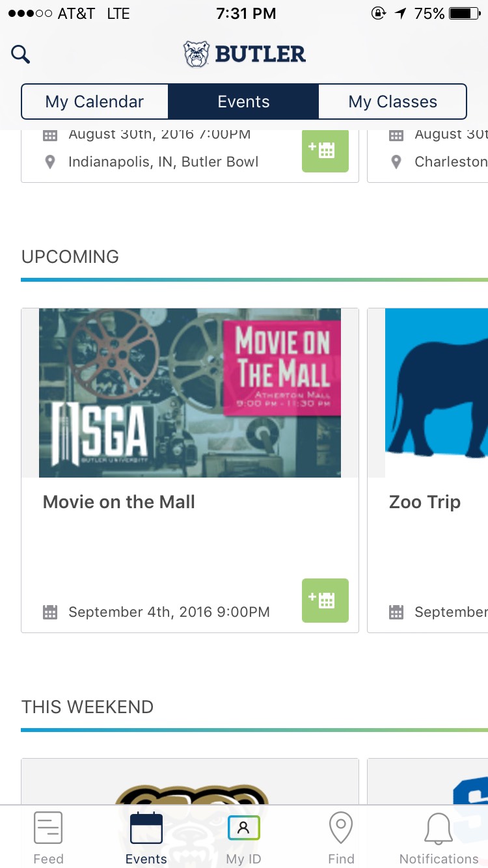Open the Find location pin
488x868 pixels.
(x=341, y=829)
